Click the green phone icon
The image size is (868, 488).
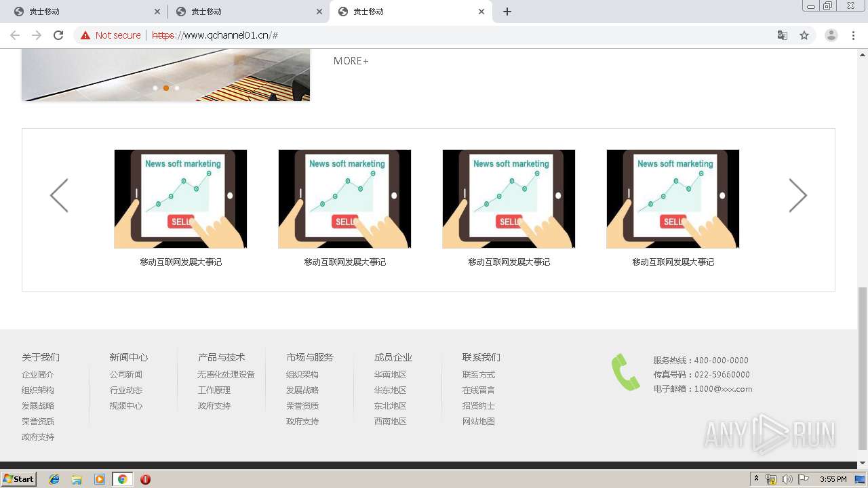coord(625,372)
